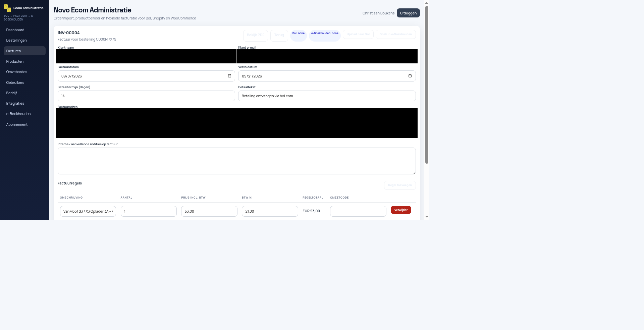Open Abonnement in the sidebar
The image size is (644, 330).
(24, 124)
